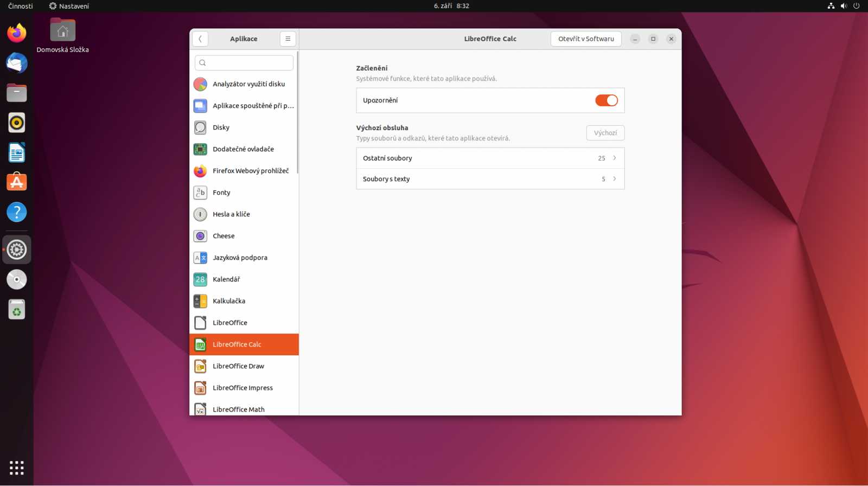Expand the Ostatní soubory row
Viewport: 868px width, 486px height.
(x=490, y=158)
